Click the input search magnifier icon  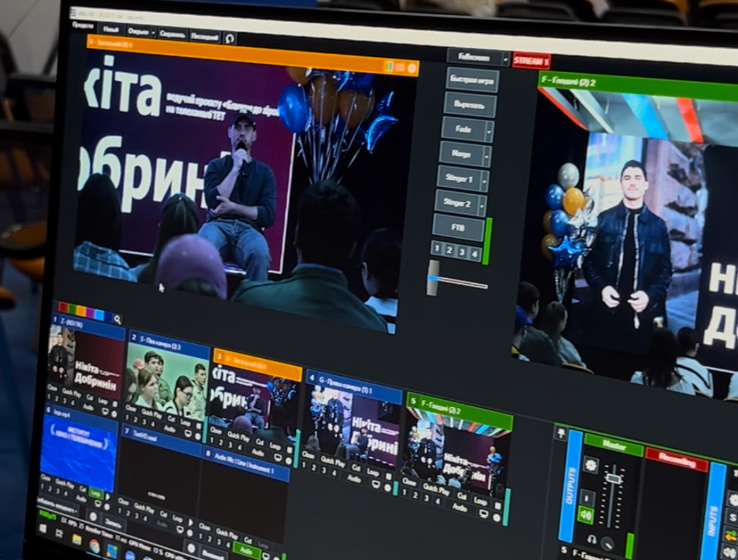pos(117,320)
